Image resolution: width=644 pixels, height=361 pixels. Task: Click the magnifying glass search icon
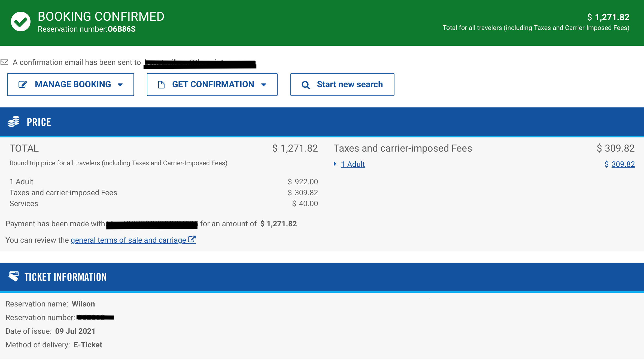305,85
